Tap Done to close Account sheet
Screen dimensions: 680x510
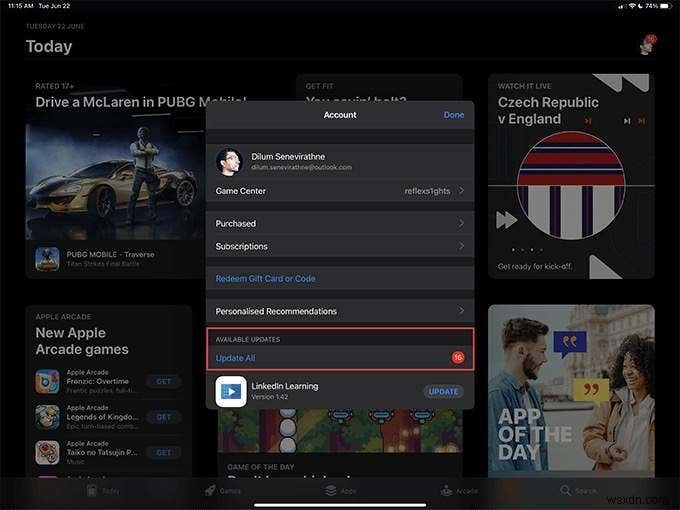[x=454, y=115]
